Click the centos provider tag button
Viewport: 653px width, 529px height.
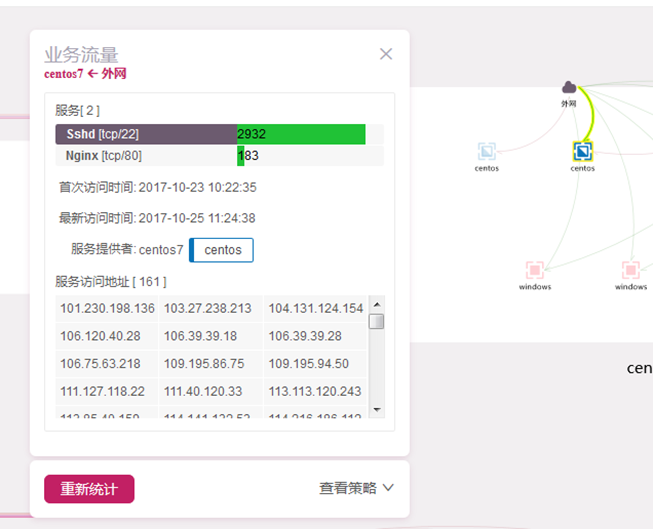point(221,250)
